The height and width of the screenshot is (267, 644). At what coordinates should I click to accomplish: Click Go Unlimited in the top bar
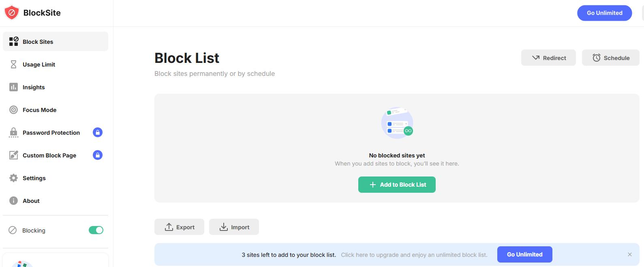(x=604, y=13)
